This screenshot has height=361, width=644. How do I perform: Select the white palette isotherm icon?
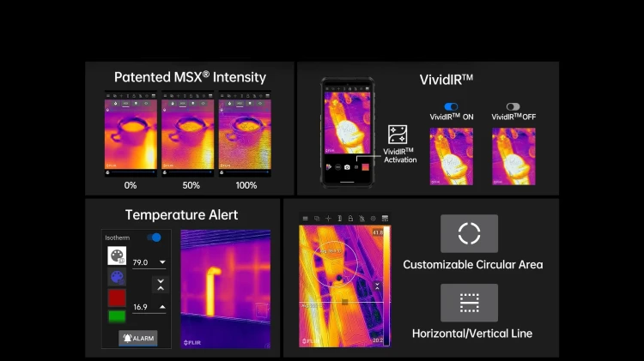tap(117, 256)
